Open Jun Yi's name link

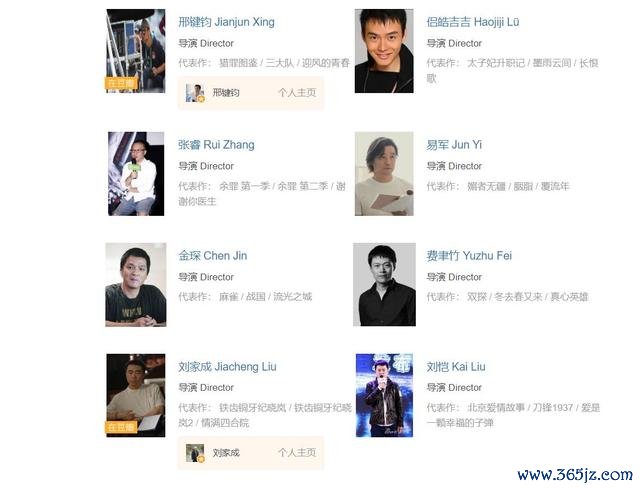click(454, 145)
